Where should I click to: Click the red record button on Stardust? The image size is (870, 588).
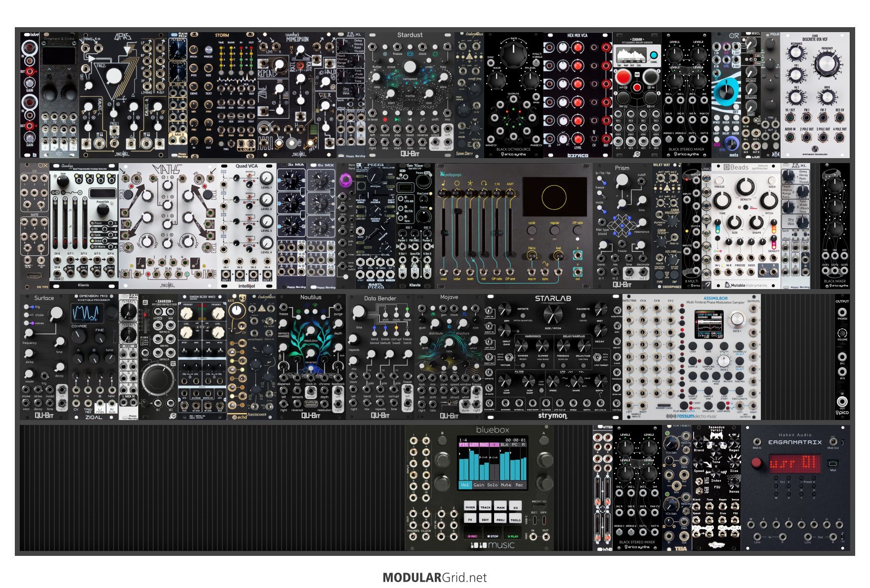tap(385, 120)
